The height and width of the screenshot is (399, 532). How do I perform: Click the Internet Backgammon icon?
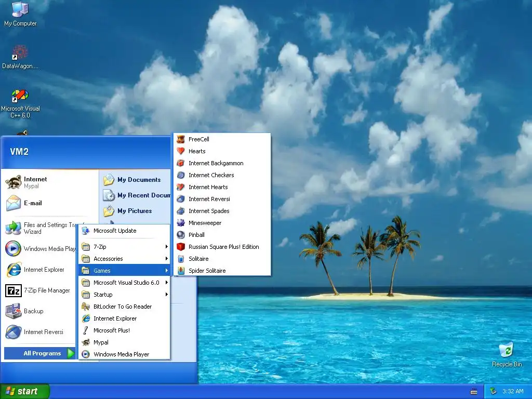click(x=181, y=163)
